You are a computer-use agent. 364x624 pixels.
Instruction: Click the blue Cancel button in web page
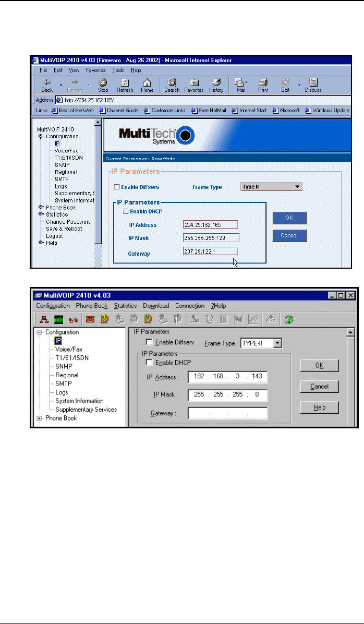tap(289, 236)
